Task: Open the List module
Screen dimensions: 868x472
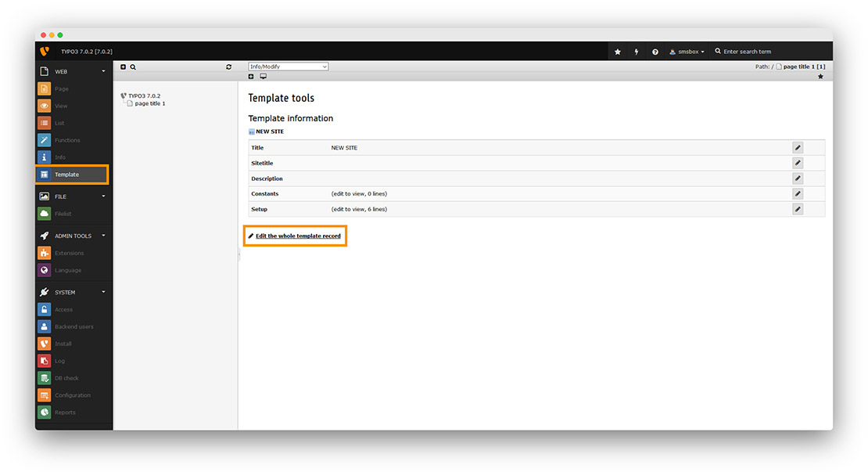Action: (72, 123)
